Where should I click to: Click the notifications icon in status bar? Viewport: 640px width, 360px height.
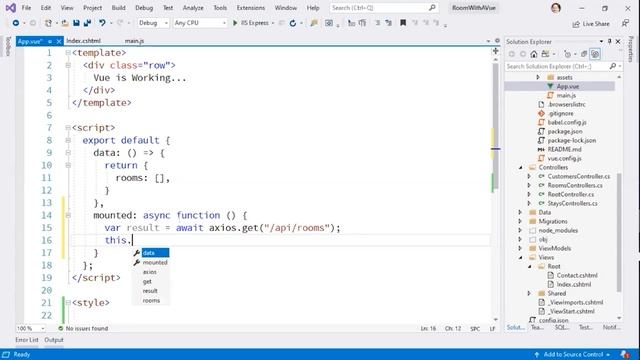click(x=625, y=354)
